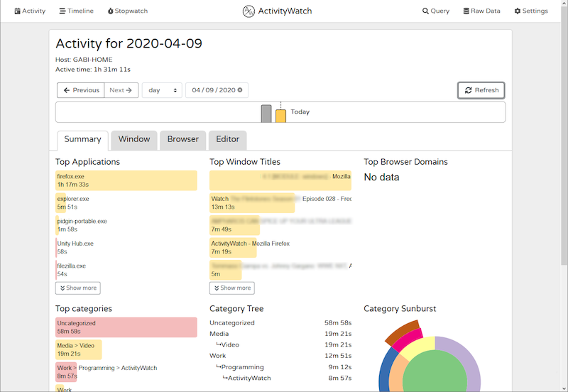Open Settings from the navbar
Viewport: 568px width, 392px height.
pos(531,11)
